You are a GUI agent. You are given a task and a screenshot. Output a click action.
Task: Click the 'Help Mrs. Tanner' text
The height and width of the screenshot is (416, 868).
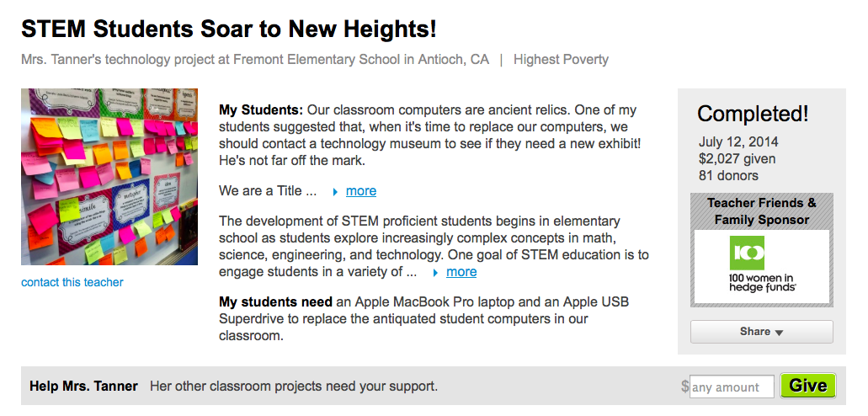coord(83,386)
